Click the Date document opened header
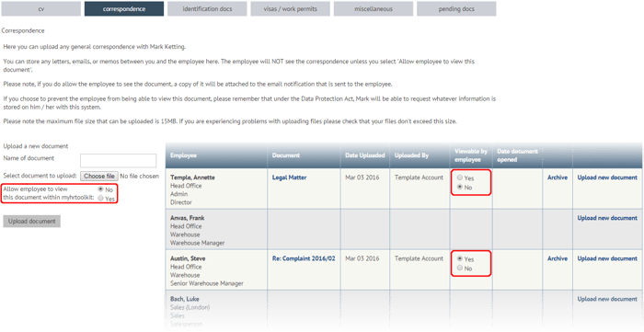Screen dimensions: 644x332 tap(517, 155)
